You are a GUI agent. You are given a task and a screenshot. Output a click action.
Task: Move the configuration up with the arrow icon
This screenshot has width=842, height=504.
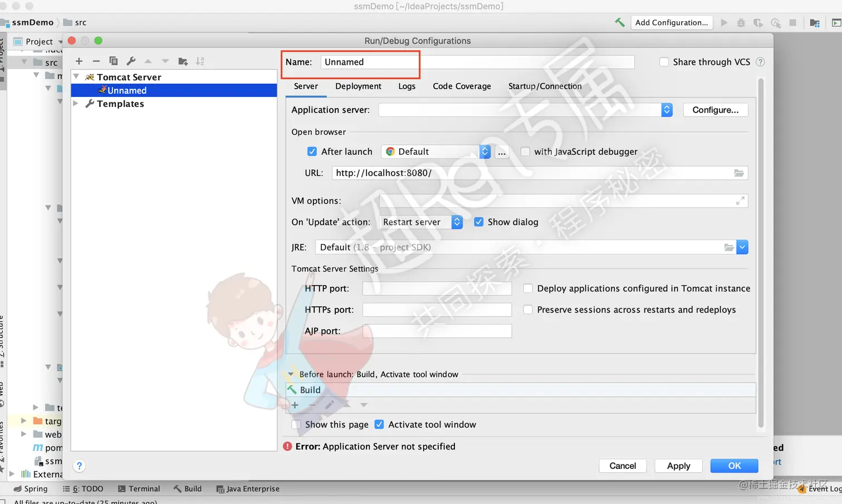(x=148, y=61)
